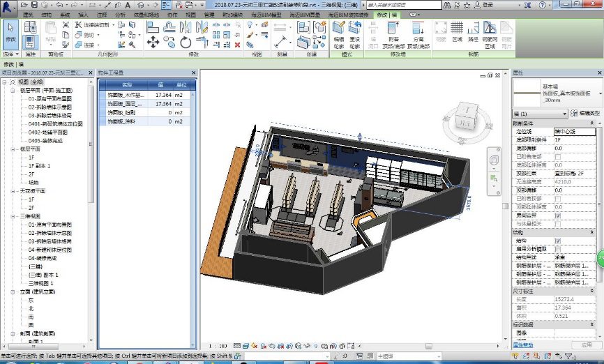
Task: Open the 选择 dropdown under Modify
Action: click(x=10, y=54)
